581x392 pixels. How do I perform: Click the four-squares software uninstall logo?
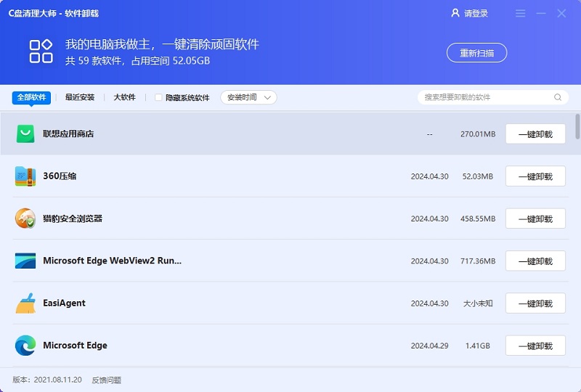[x=41, y=51]
